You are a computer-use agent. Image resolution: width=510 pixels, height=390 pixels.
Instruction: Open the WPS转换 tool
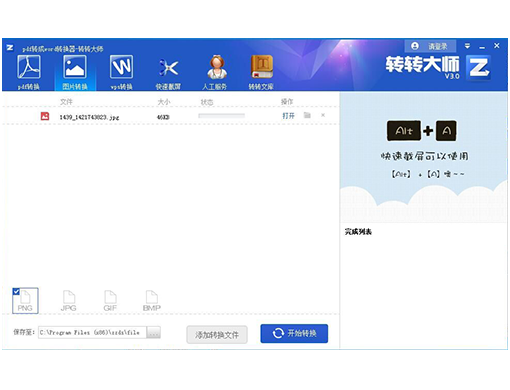(121, 72)
